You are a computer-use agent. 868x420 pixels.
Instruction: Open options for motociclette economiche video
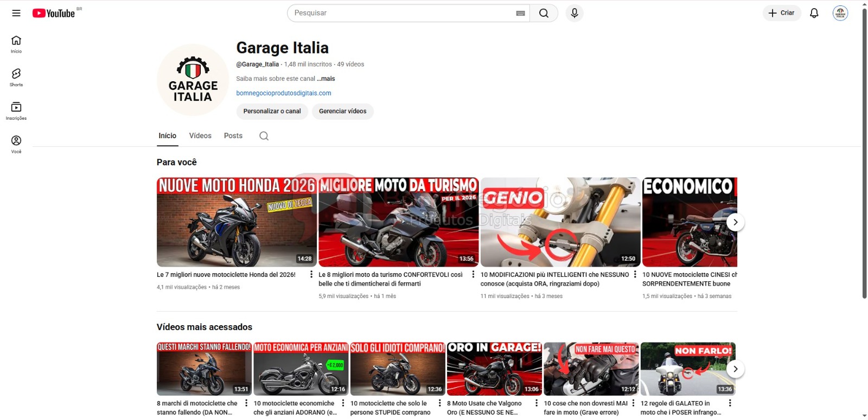[343, 403]
